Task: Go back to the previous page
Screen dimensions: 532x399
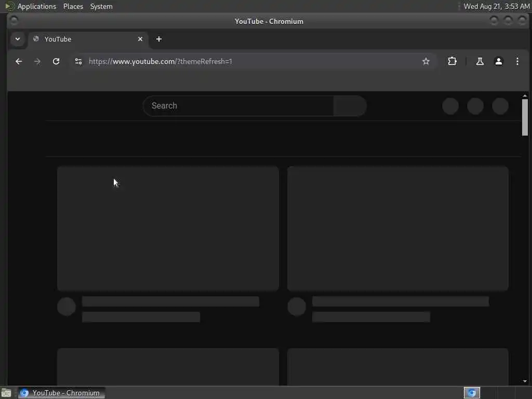Action: pyautogui.click(x=19, y=61)
